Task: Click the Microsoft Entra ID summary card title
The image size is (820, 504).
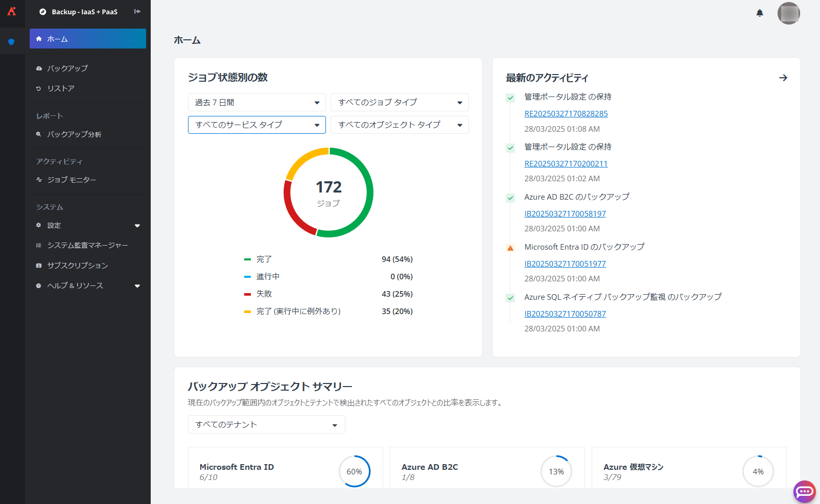Action: (237, 467)
